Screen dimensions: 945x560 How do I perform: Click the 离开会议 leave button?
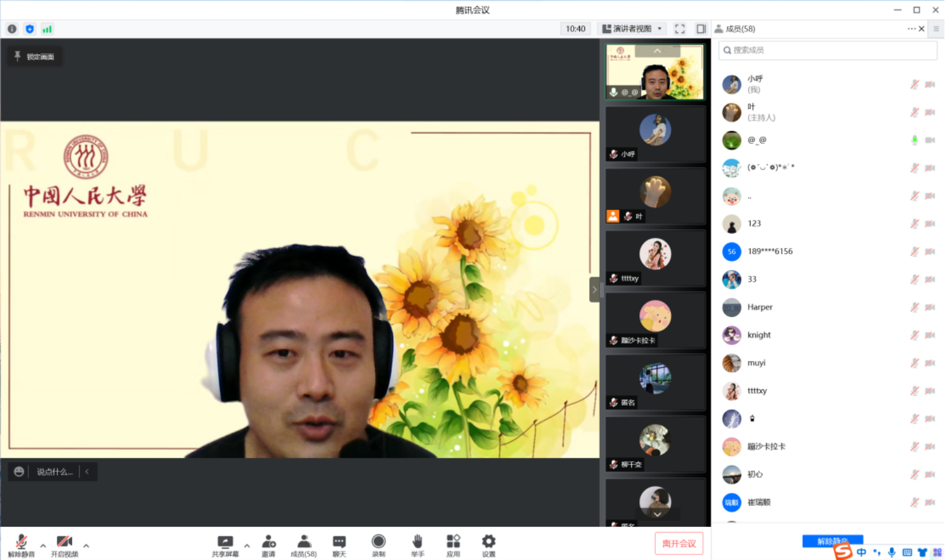coord(679,543)
